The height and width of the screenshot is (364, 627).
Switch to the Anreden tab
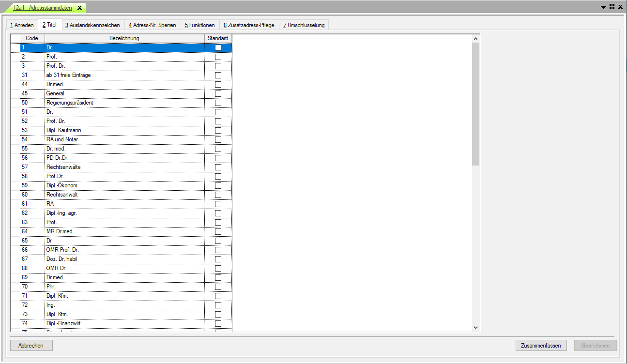pos(22,25)
